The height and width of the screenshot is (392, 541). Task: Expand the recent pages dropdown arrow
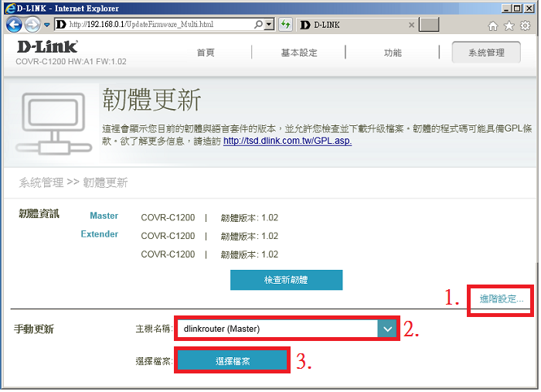click(x=46, y=25)
